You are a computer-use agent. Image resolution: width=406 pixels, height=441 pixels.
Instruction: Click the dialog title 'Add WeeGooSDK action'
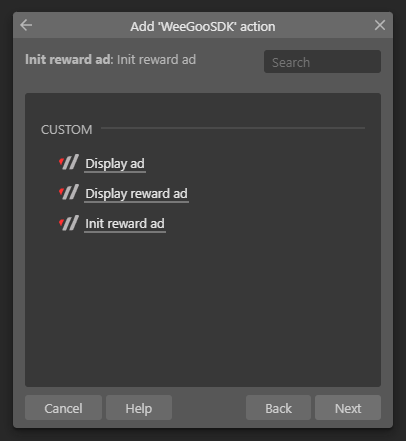pyautogui.click(x=203, y=26)
